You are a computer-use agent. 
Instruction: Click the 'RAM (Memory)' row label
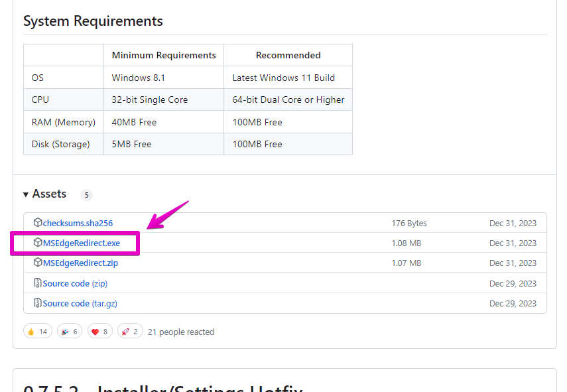[x=64, y=122]
